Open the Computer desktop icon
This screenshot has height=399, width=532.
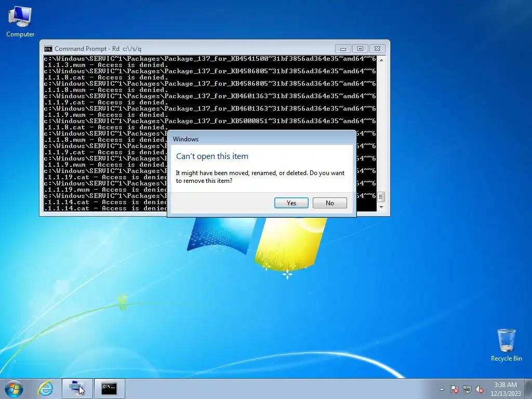pos(20,21)
